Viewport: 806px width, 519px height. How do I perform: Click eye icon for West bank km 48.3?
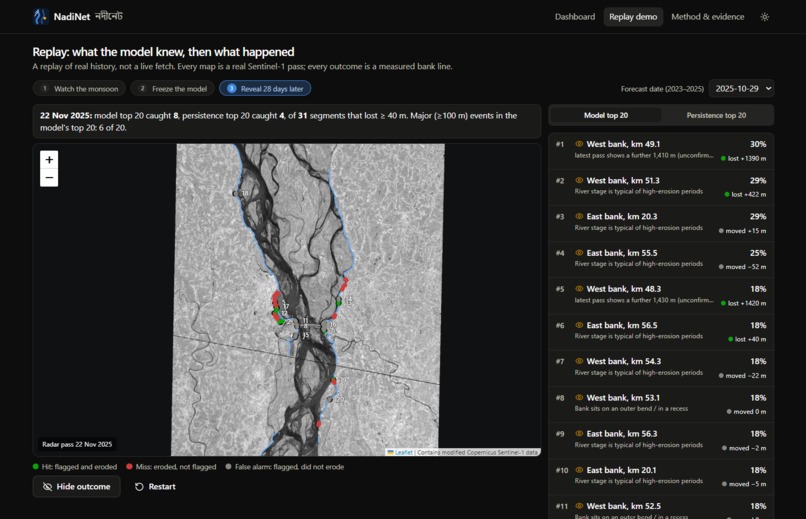click(x=579, y=289)
